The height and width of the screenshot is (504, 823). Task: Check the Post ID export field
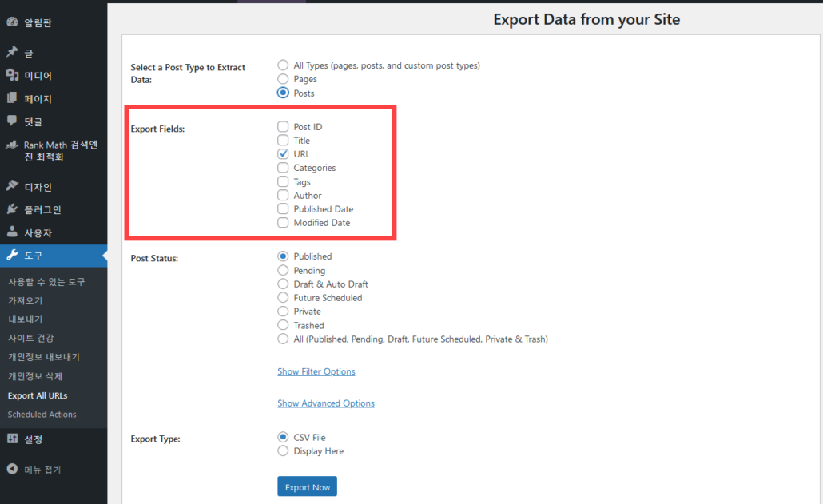pos(283,126)
